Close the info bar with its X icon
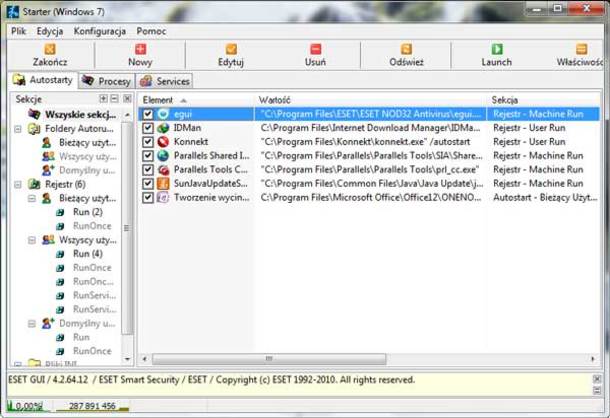Screen dimensions: 610x418 tap(597, 379)
